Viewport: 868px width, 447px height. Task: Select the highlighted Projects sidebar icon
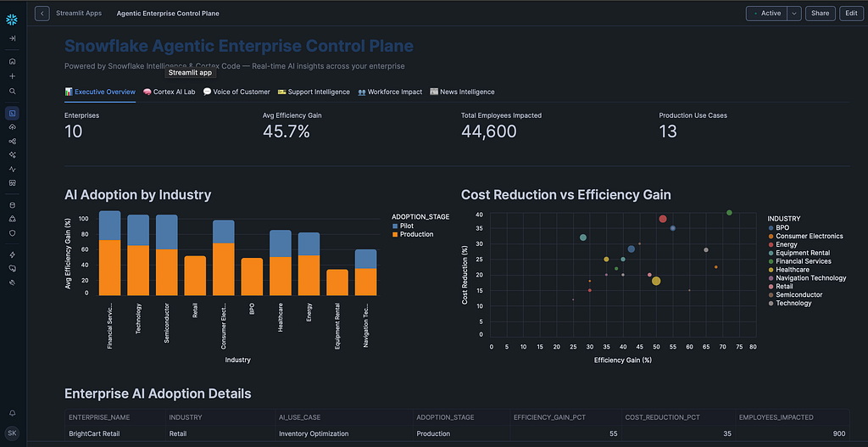pos(12,113)
